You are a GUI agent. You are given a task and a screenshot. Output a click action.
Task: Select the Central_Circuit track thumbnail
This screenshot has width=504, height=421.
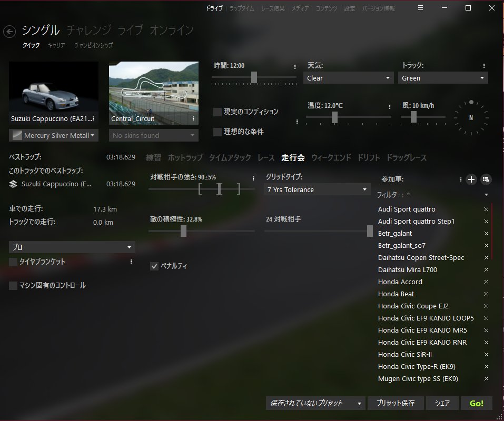(154, 93)
